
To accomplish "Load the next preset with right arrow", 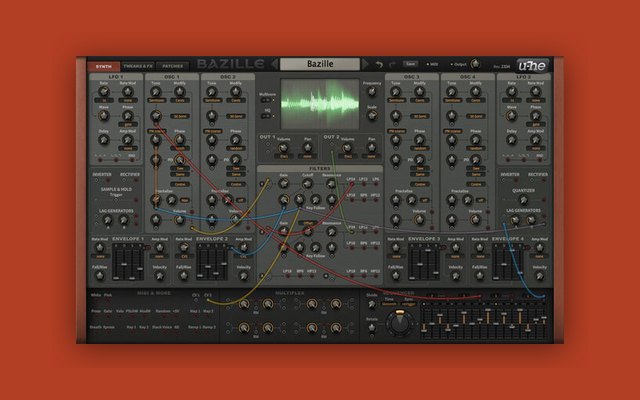I will [365, 64].
